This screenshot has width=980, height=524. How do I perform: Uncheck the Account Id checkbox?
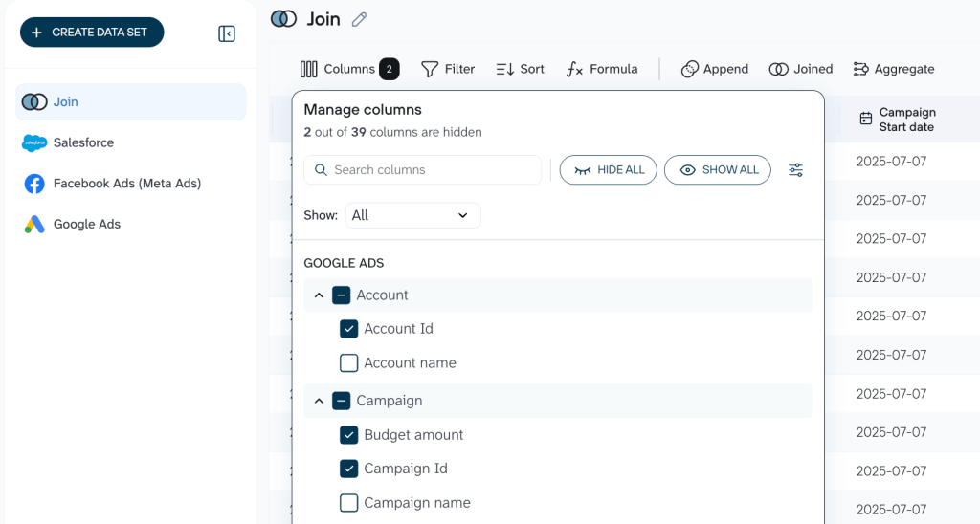349,329
